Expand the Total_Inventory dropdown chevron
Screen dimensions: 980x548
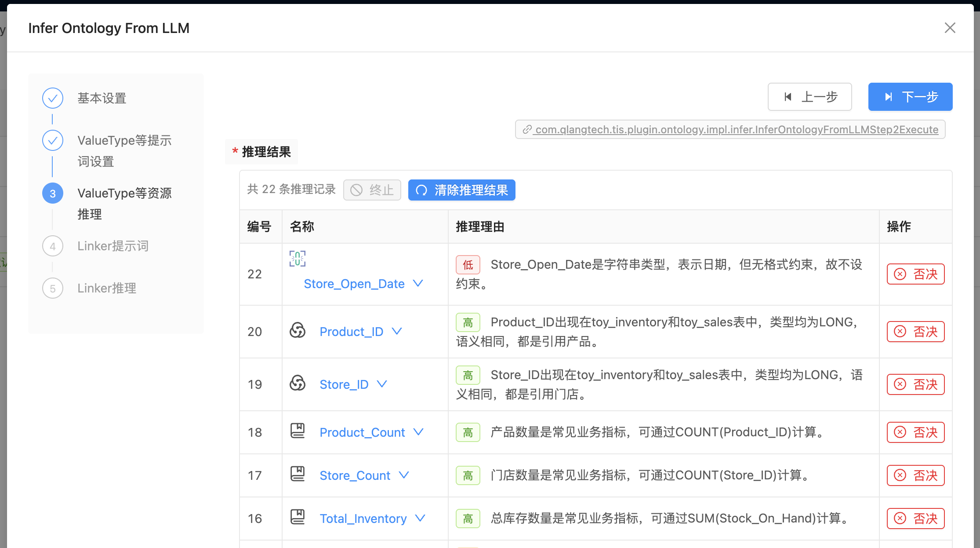[421, 519]
